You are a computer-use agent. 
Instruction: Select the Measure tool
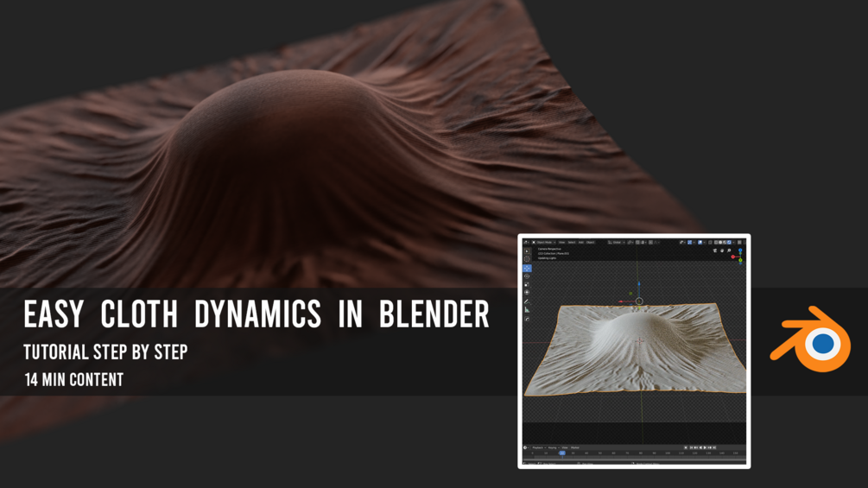pos(527,310)
